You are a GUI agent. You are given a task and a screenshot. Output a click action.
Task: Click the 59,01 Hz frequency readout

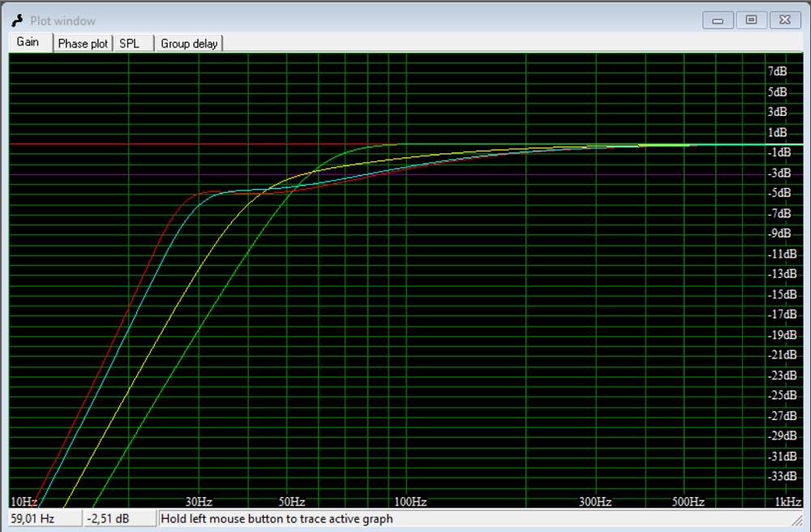pyautogui.click(x=33, y=518)
